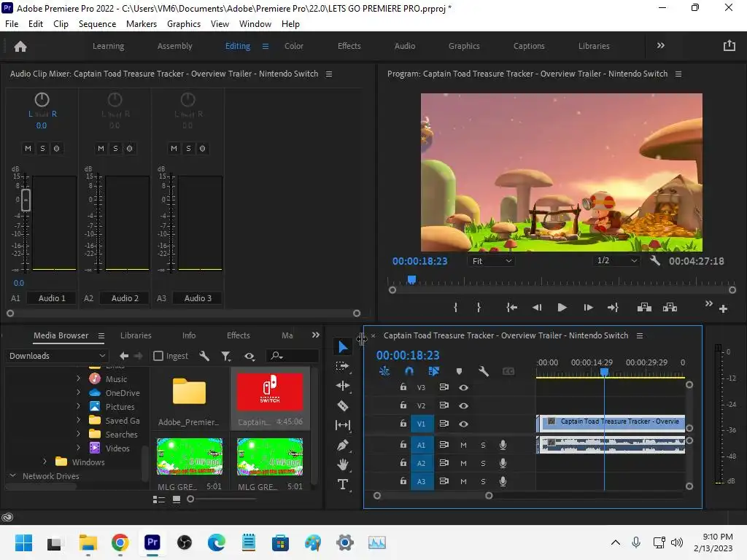
Task: Open the 1/2 playback resolution dropdown
Action: point(616,261)
